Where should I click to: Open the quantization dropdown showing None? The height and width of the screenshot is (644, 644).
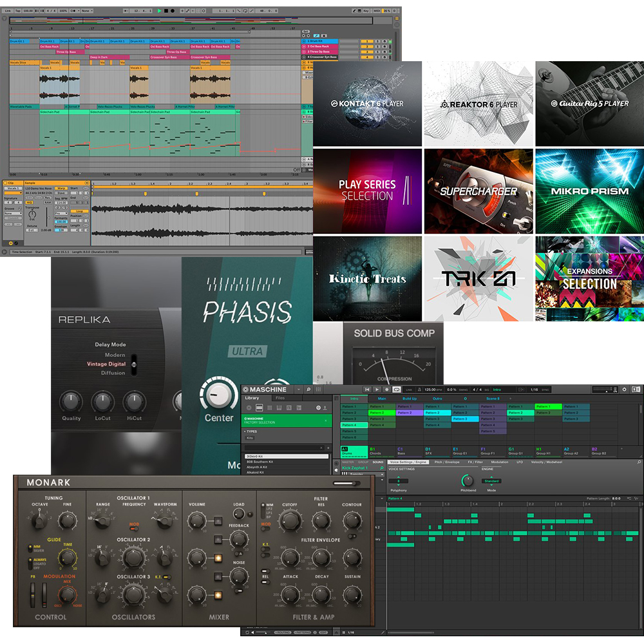[x=87, y=11]
